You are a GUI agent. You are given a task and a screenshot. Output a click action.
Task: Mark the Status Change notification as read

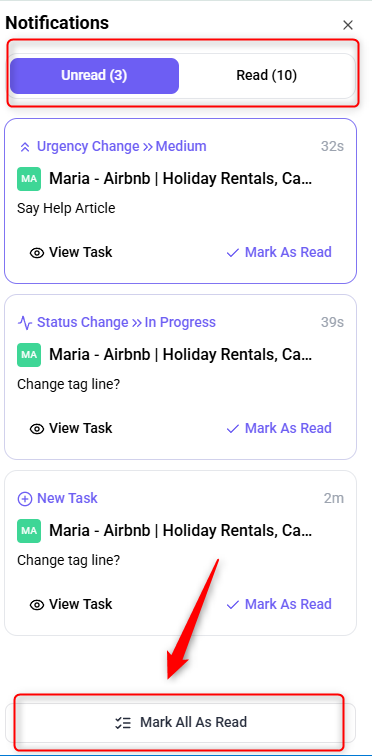279,428
